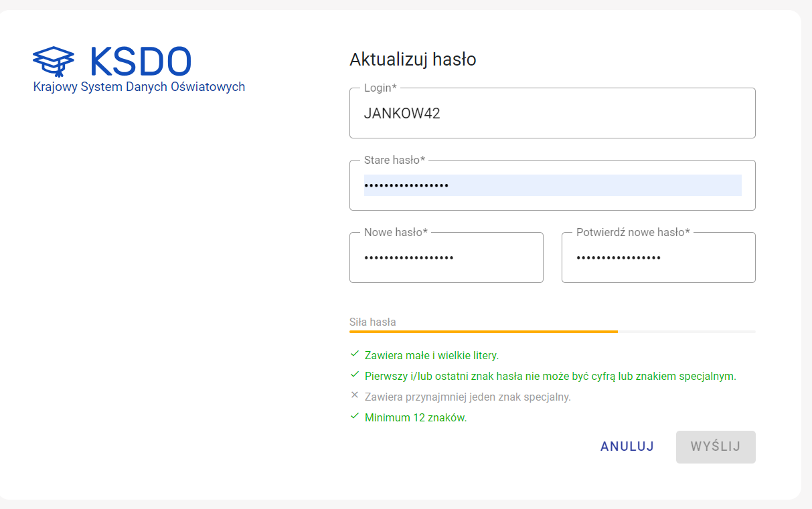Select the Nowe hasło input field
This screenshot has height=509, width=812.
click(446, 258)
